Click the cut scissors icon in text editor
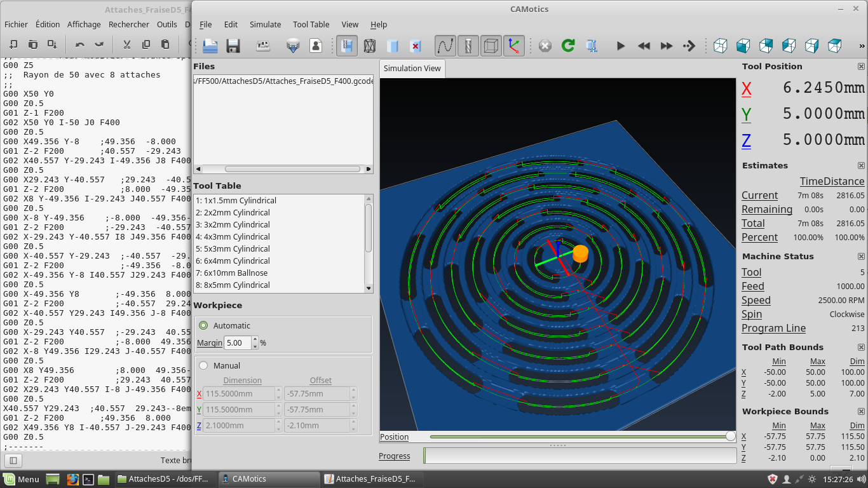This screenshot has width=868, height=488. coord(126,44)
